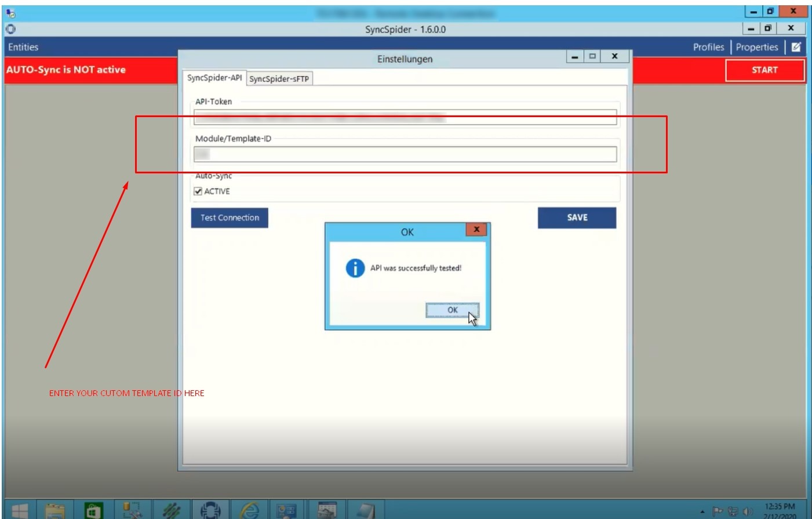Screen dimensions: 812x519
Task: Open the Windows Start button
Action: click(x=20, y=511)
